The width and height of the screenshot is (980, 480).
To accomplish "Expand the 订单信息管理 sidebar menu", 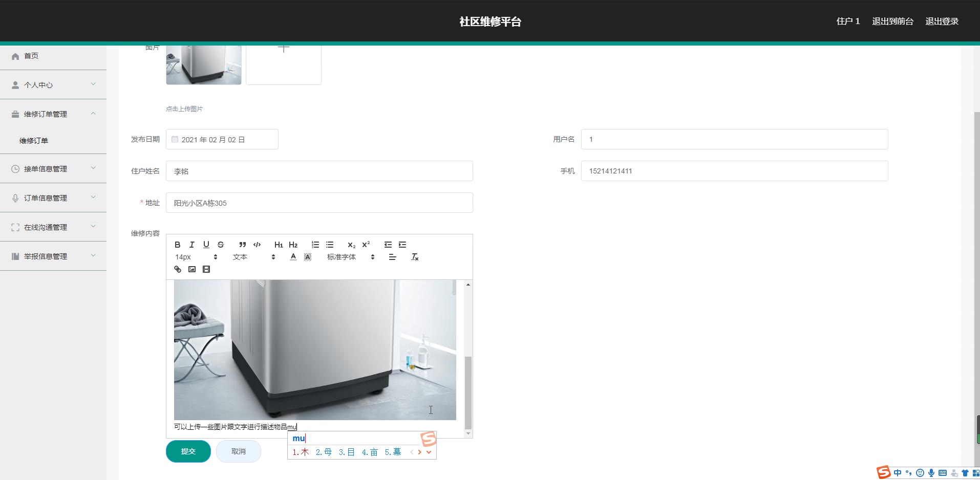I will [x=53, y=198].
